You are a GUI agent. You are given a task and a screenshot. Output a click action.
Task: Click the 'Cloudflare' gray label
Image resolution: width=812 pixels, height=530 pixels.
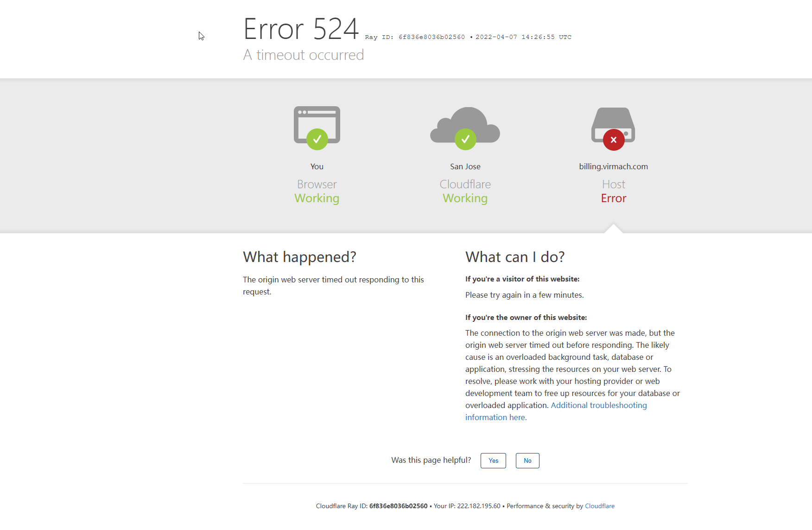point(465,184)
